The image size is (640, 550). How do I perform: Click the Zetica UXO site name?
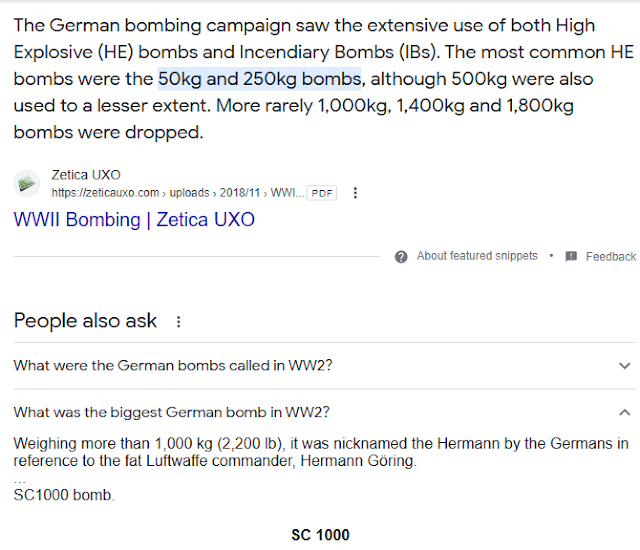(88, 176)
